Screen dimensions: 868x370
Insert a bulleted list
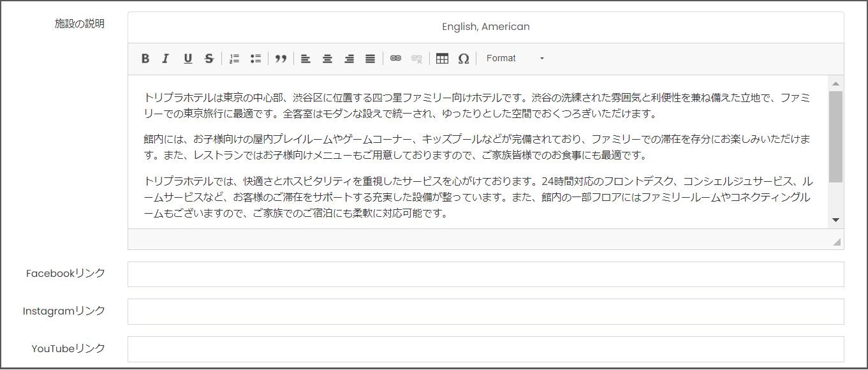coord(256,59)
